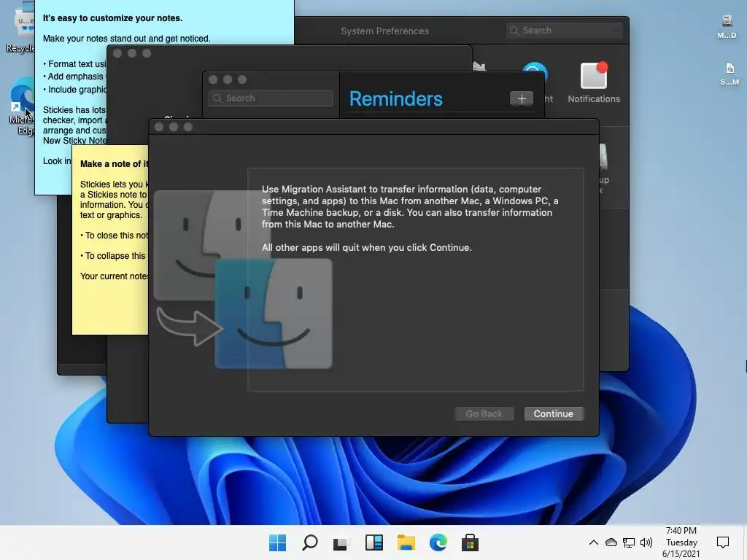Open clock and date flyout
The width and height of the screenshot is (747, 560).
[x=681, y=542]
